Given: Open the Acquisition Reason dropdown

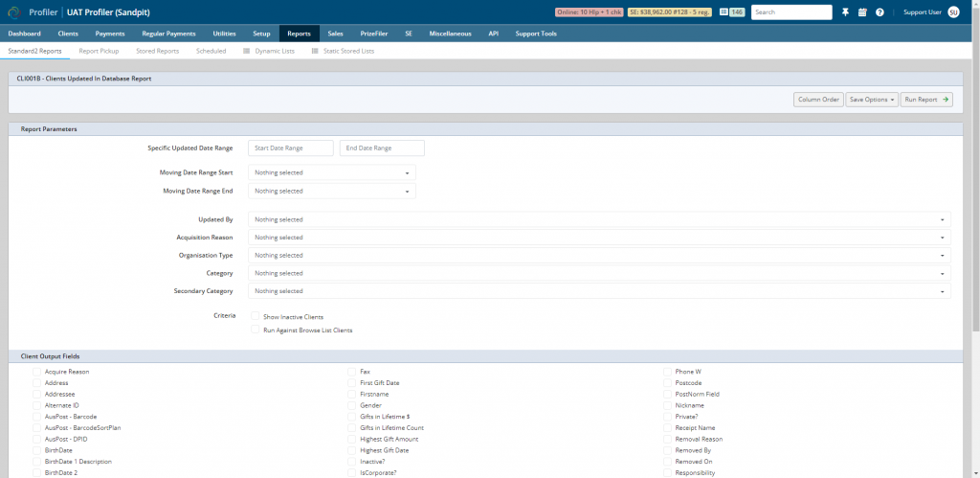Looking at the screenshot, I should [599, 238].
